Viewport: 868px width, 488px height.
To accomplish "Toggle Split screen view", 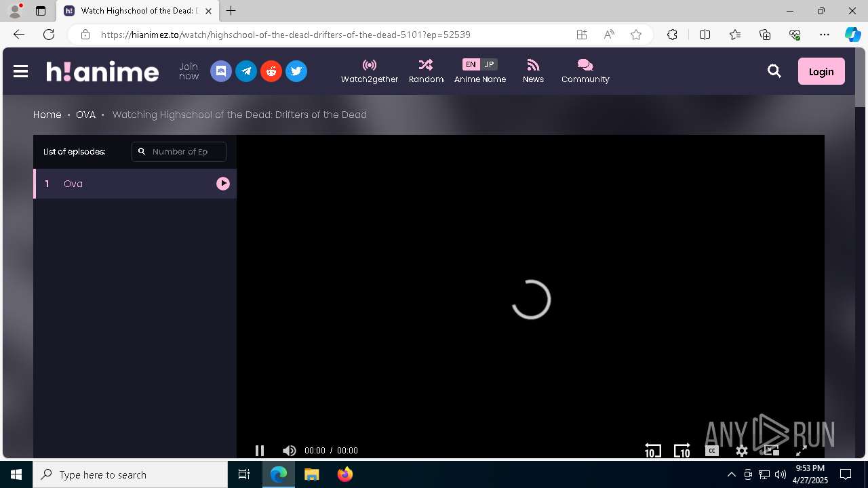I will tap(705, 35).
